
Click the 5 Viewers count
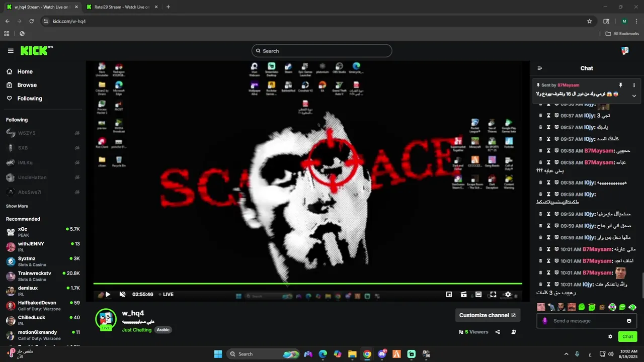click(x=473, y=332)
